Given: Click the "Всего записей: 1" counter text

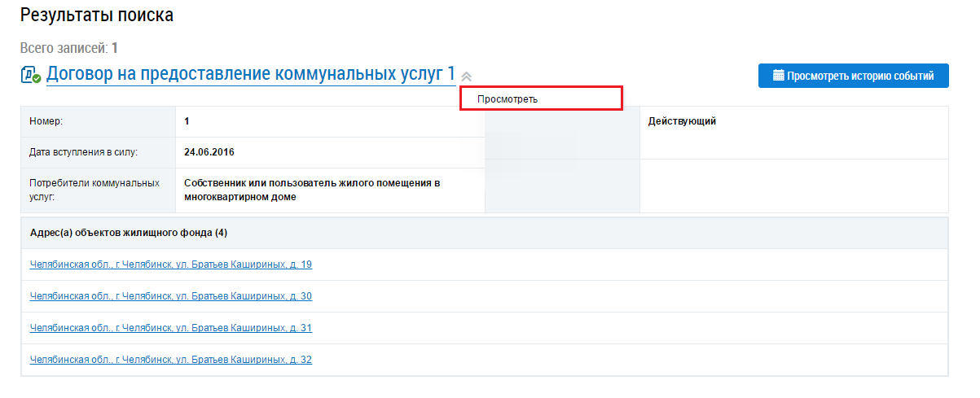Looking at the screenshot, I should 69,48.
